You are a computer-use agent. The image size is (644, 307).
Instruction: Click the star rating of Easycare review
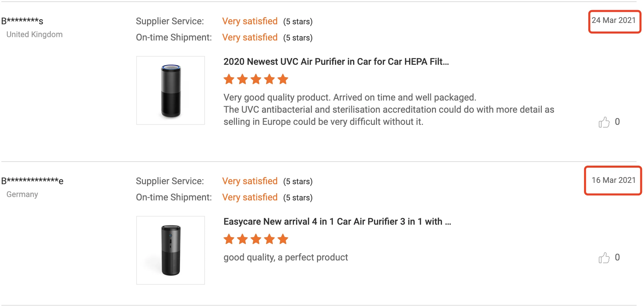coord(256,240)
